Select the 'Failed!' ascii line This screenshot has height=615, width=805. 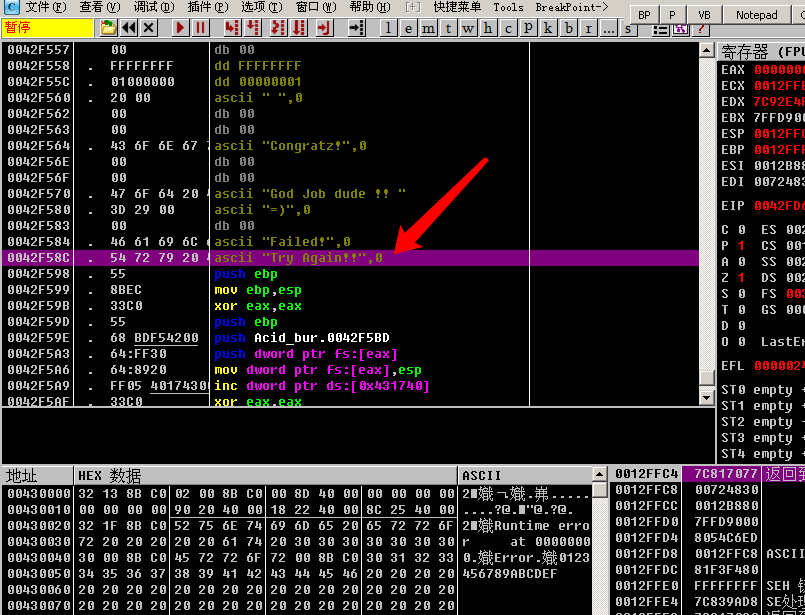[350, 241]
